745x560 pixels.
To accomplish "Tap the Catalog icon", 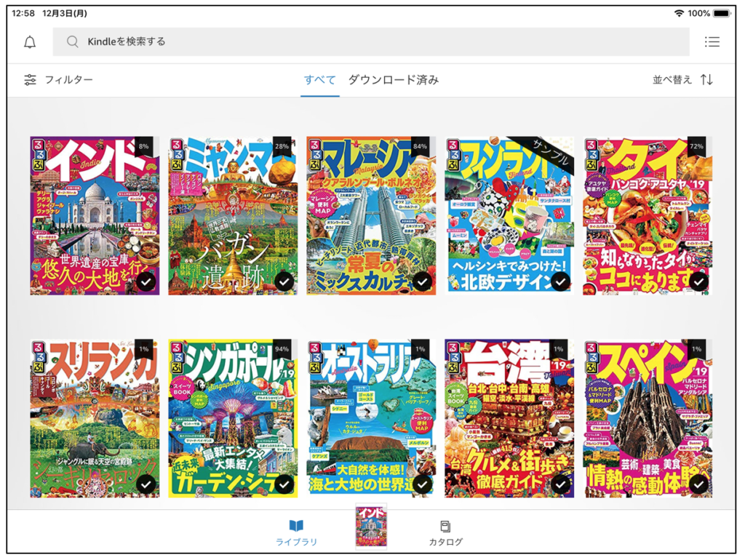I will click(x=445, y=526).
